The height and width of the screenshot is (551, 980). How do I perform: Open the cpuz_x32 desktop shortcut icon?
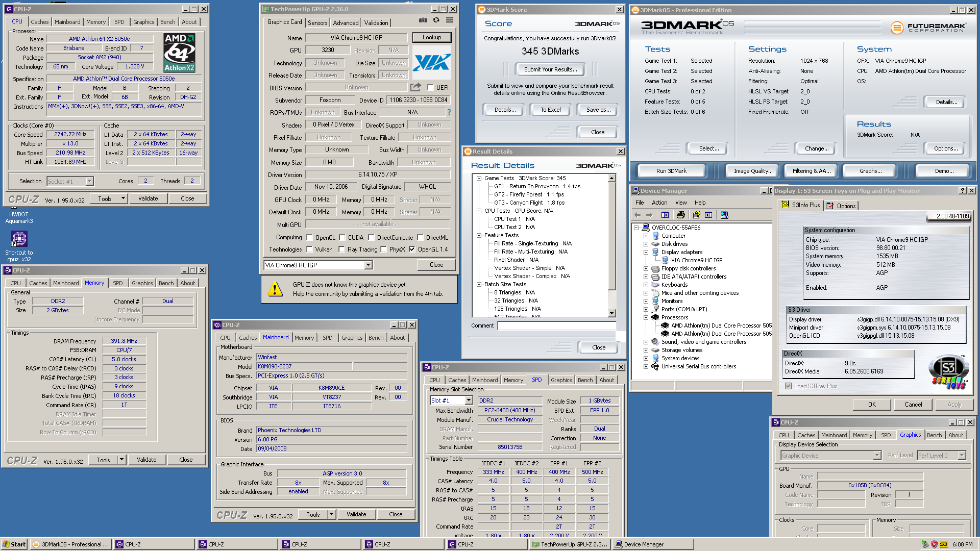[x=19, y=239]
